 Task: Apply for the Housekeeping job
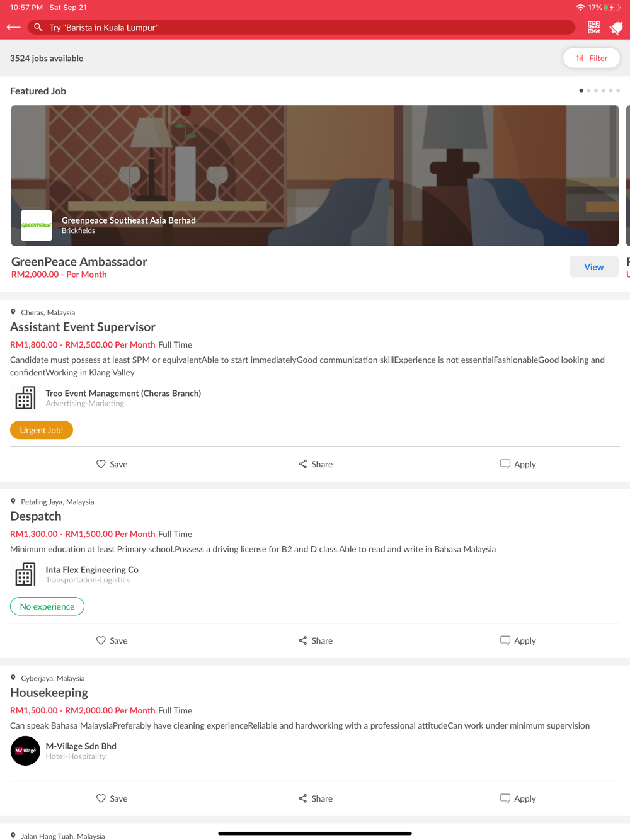pyautogui.click(x=518, y=798)
